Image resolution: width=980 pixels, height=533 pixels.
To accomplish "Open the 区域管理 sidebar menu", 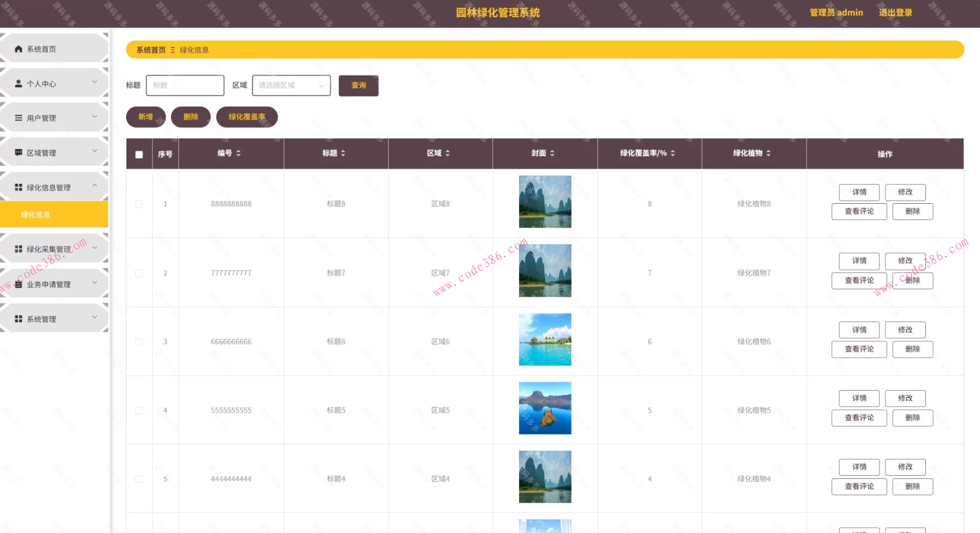I will pyautogui.click(x=54, y=153).
